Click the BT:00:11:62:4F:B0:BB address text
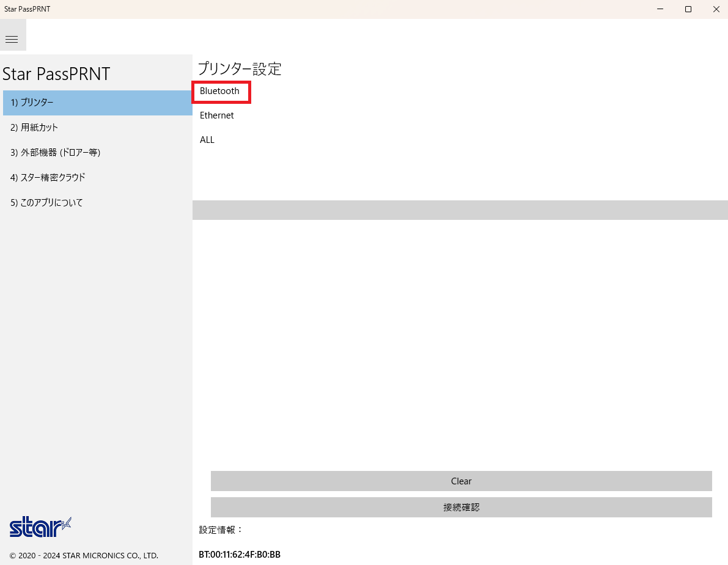Image resolution: width=728 pixels, height=565 pixels. click(x=240, y=555)
